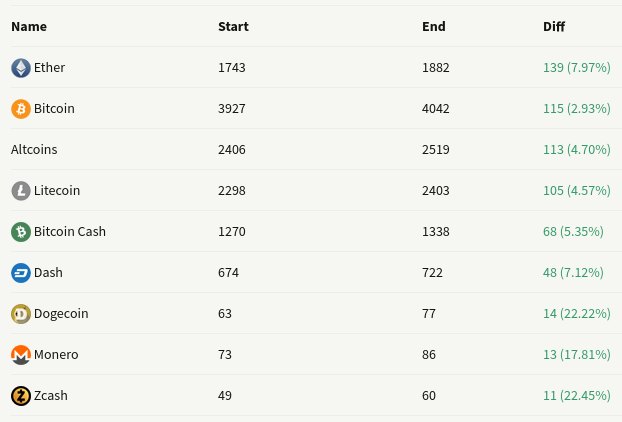The image size is (622, 422).
Task: Click Zcash diff value 11 (22.45%)
Action: click(577, 395)
